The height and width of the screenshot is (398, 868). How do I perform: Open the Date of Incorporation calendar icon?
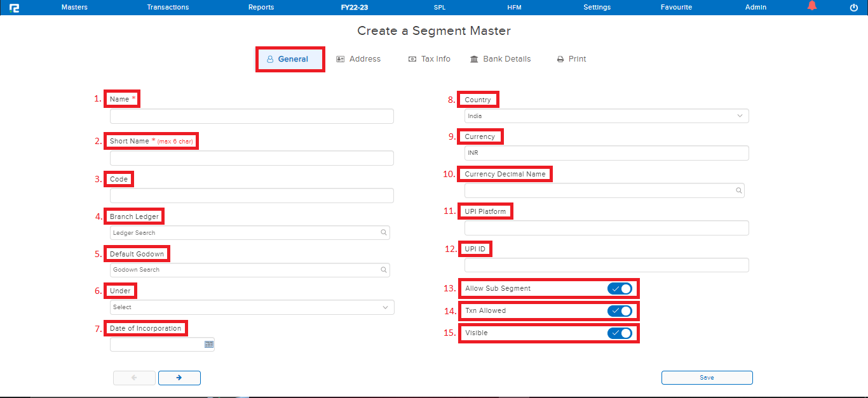pos(208,344)
